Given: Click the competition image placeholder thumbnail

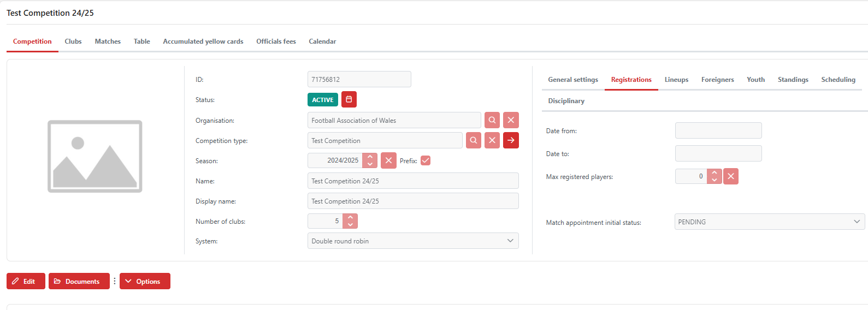Looking at the screenshot, I should pos(95,156).
